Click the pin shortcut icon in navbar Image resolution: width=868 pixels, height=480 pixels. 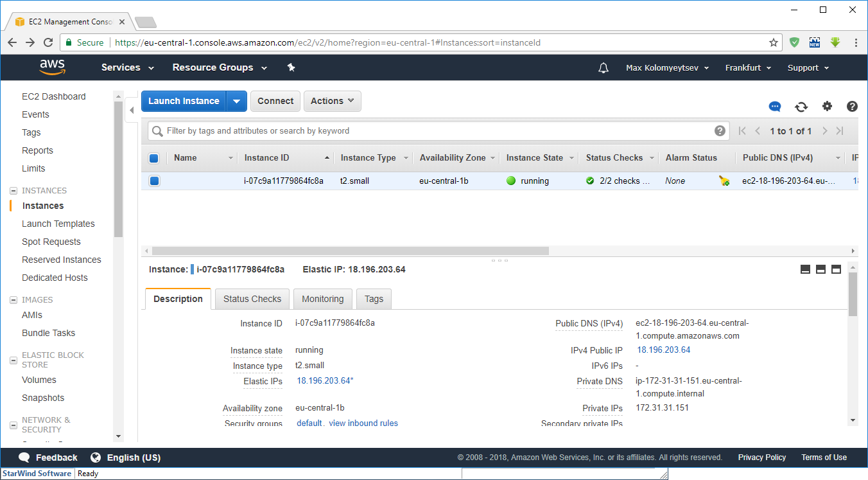coord(291,67)
